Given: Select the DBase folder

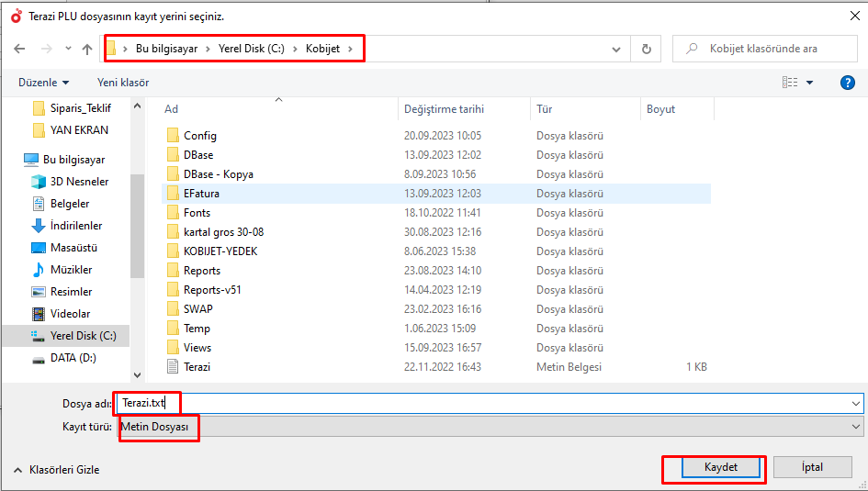Looking at the screenshot, I should point(190,155).
